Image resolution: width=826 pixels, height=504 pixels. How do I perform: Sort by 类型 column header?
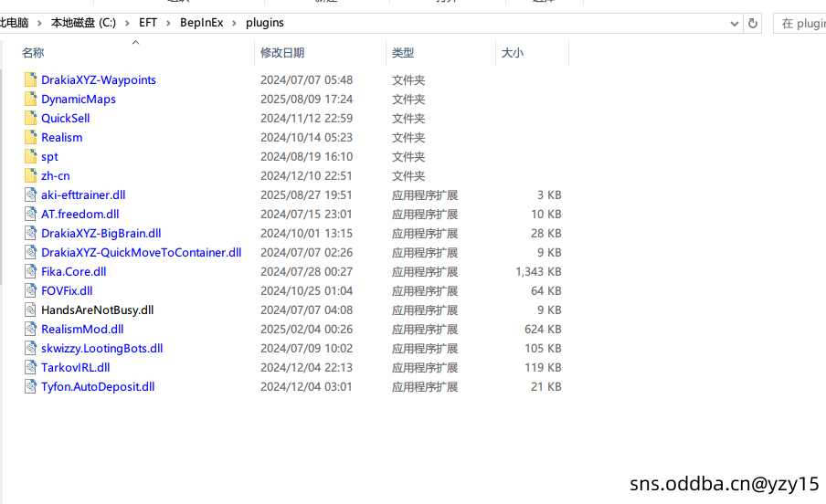coord(441,53)
